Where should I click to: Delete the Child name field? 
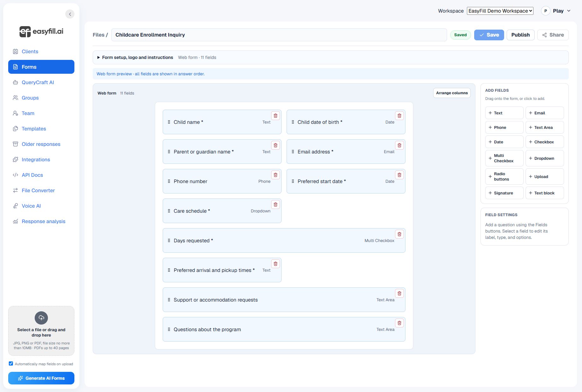click(x=276, y=116)
